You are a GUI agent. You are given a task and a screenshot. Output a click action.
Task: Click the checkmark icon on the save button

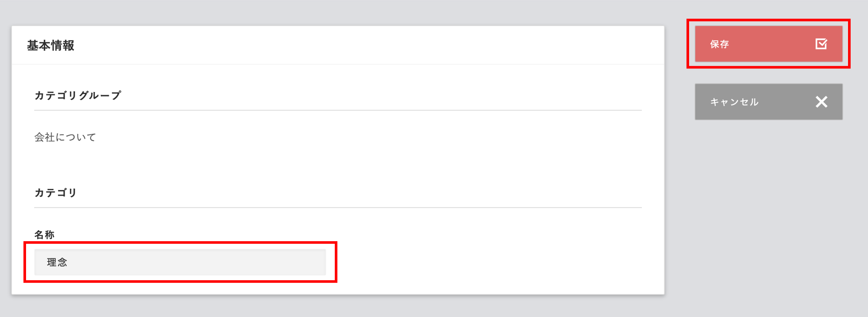[821, 44]
